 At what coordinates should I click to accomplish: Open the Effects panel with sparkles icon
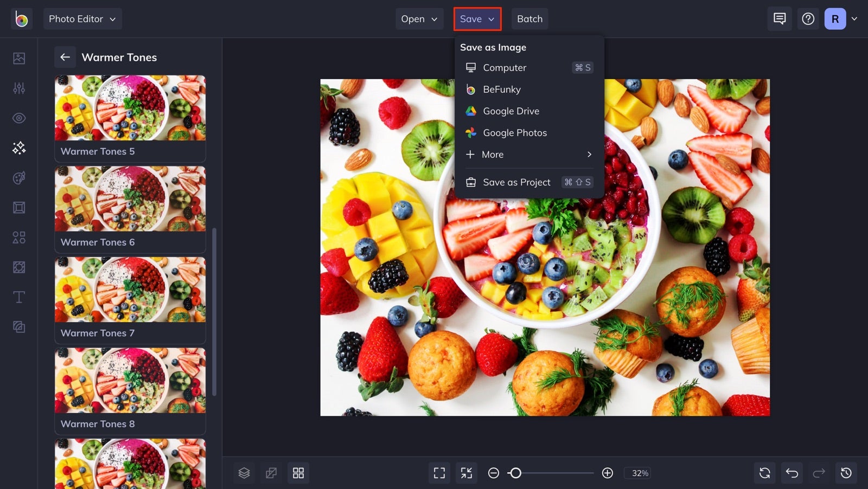tap(19, 147)
